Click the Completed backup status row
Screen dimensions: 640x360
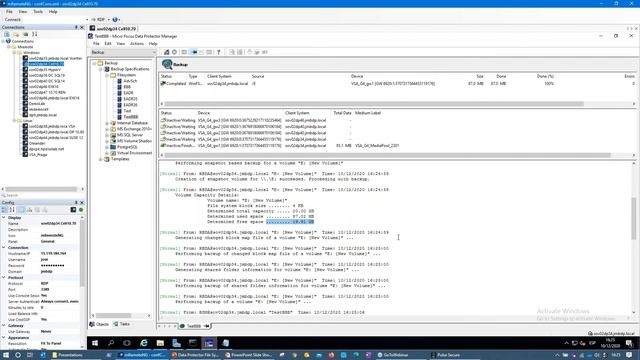(x=398, y=84)
